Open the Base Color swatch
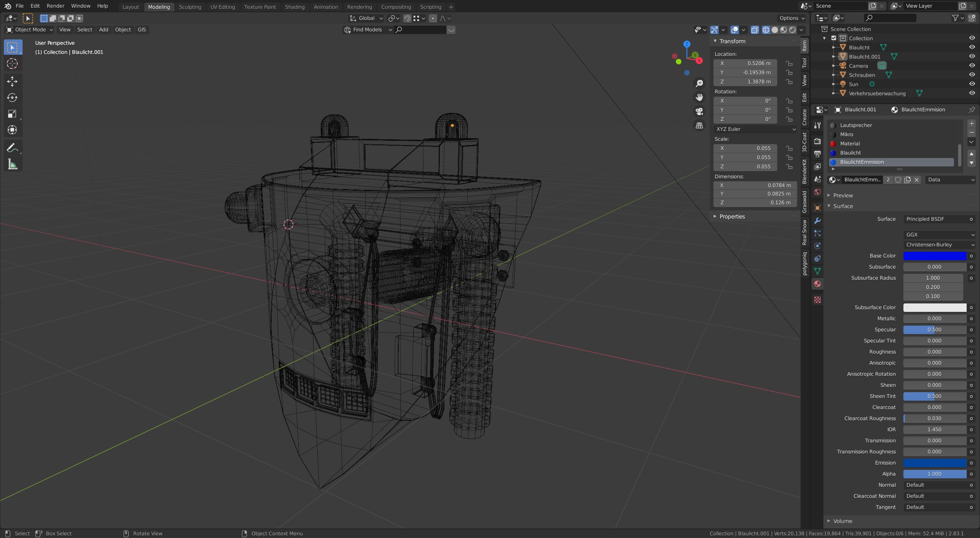The width and height of the screenshot is (980, 538). tap(934, 256)
